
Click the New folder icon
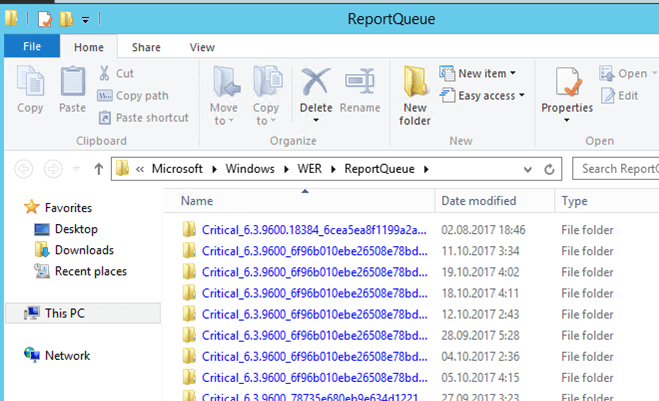point(415,82)
